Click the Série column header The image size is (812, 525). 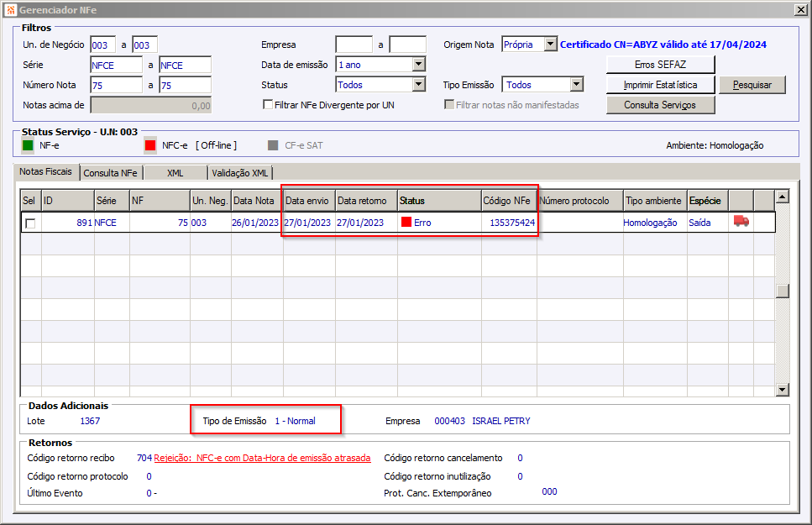coord(112,201)
